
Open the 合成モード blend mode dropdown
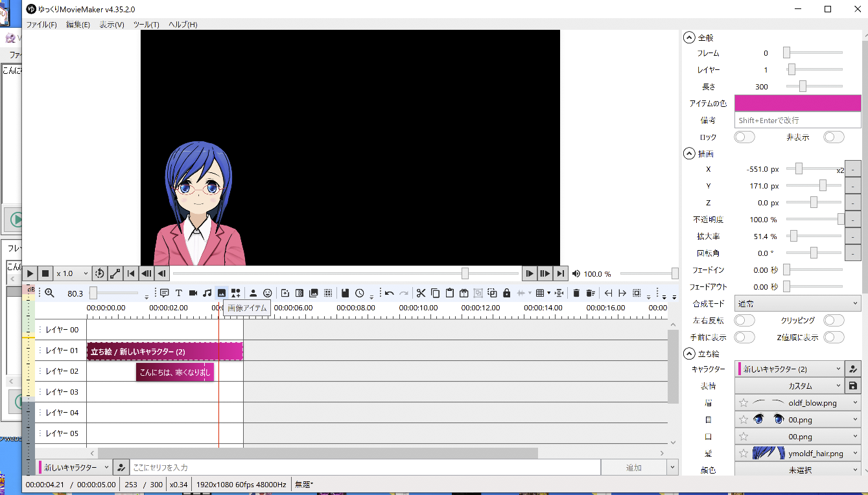[797, 303]
